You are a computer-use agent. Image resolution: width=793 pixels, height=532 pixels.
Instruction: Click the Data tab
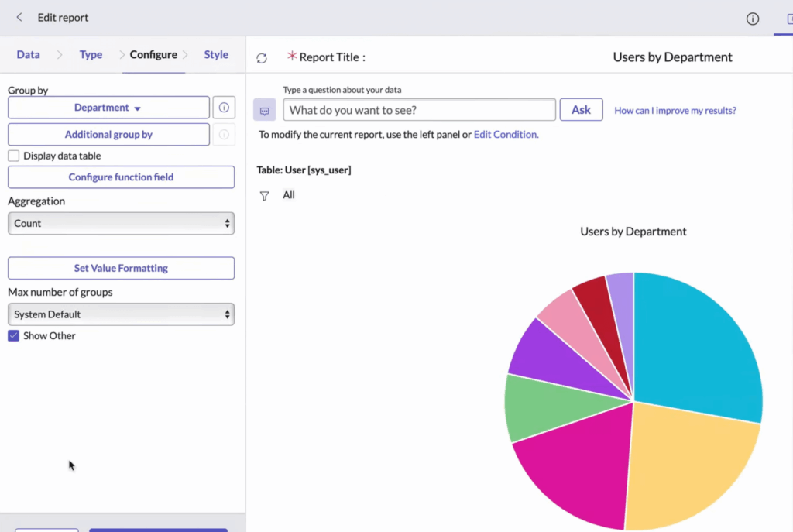point(29,55)
